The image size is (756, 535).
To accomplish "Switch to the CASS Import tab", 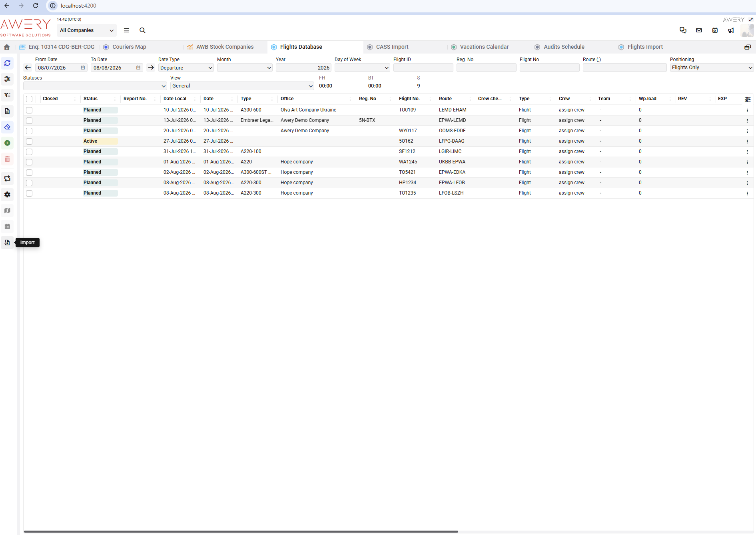I will click(x=392, y=47).
